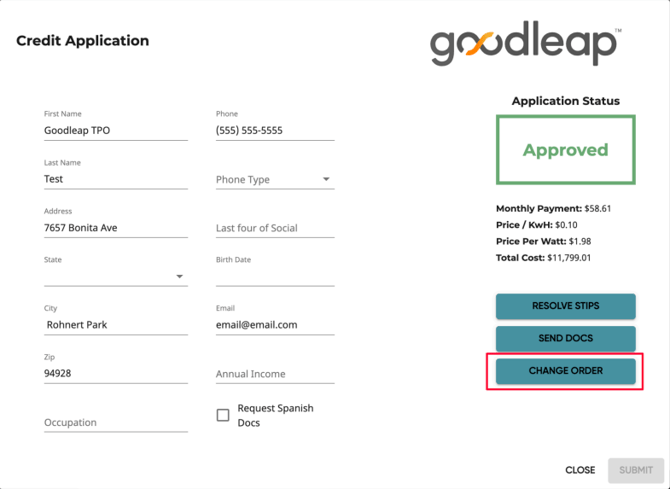
Task: Click into the Last Name field
Action: pos(115,179)
